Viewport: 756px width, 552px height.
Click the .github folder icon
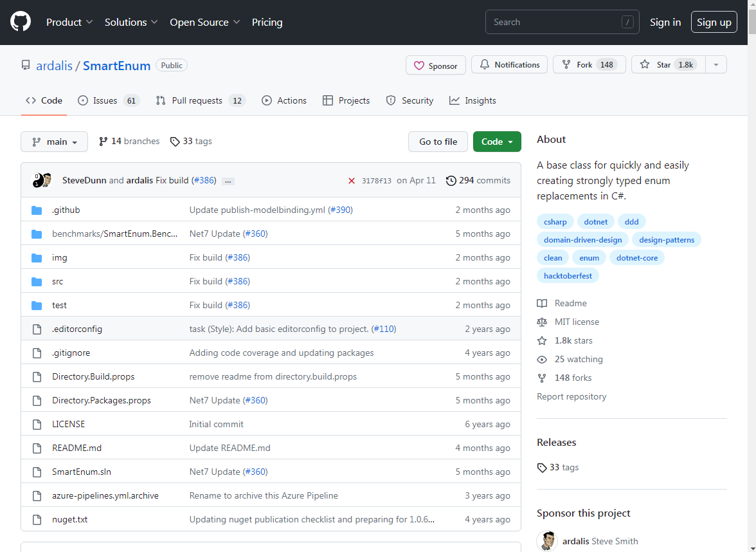[37, 210]
